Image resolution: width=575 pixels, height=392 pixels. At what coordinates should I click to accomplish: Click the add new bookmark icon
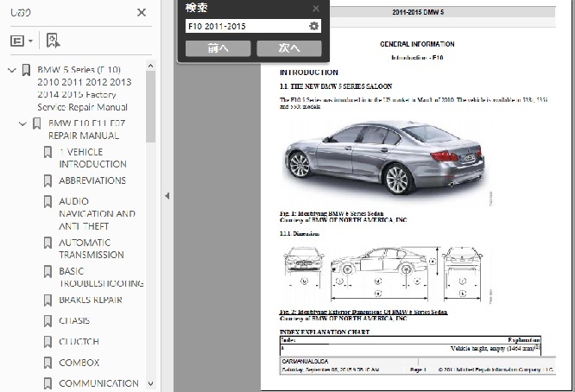pos(53,41)
